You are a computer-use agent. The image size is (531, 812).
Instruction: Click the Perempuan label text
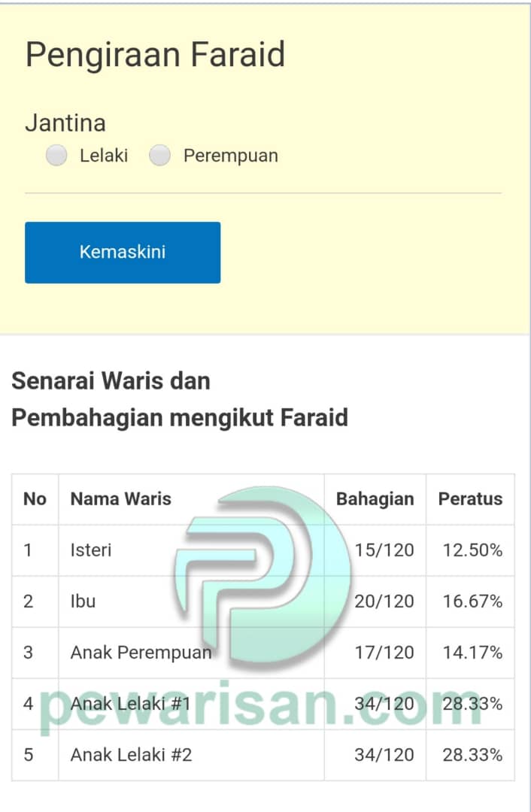pos(231,156)
